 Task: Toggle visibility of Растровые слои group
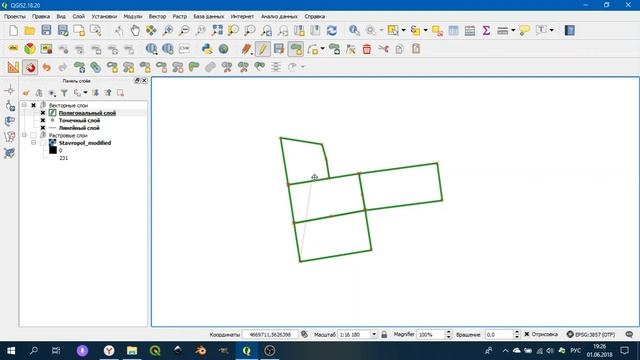[x=33, y=135]
